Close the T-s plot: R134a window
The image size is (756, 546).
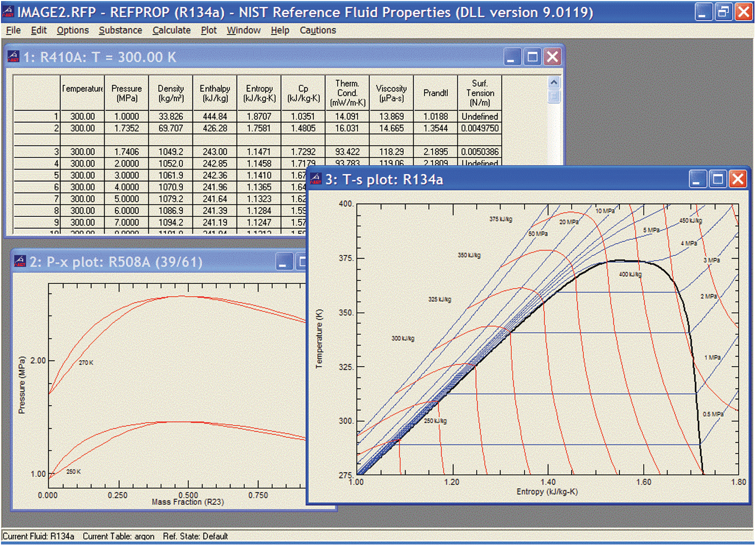738,179
